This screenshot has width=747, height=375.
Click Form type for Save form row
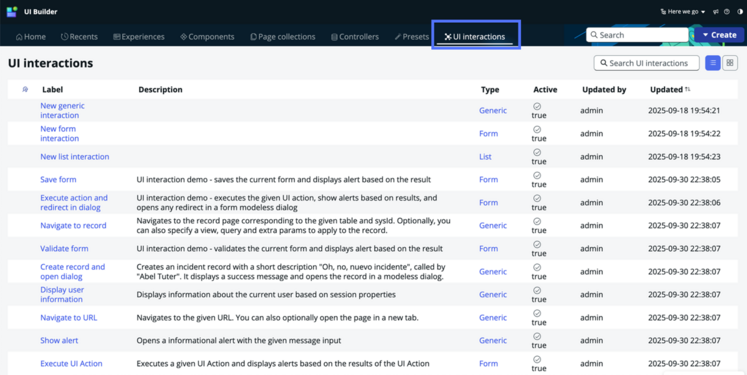[x=488, y=180]
